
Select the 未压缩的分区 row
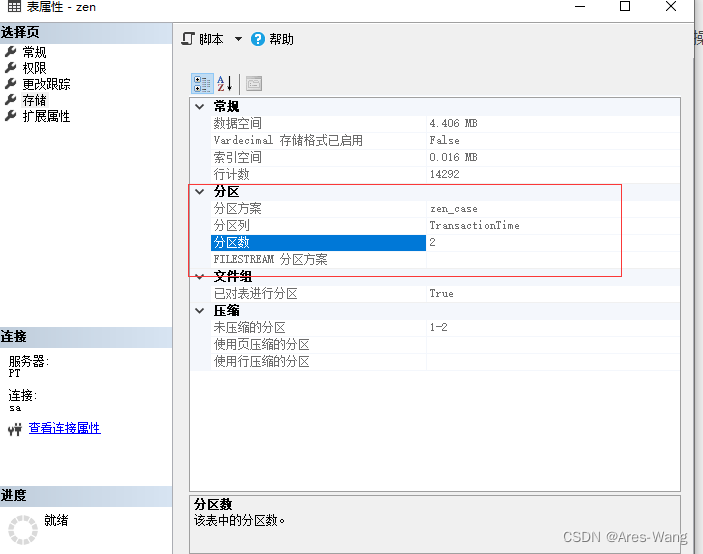tap(445, 328)
